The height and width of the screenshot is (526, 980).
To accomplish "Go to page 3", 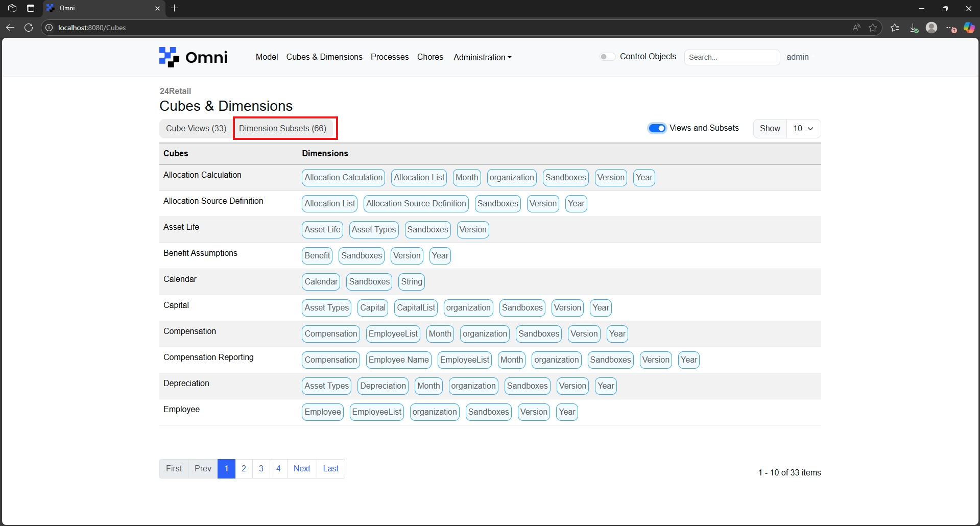I will pos(261,469).
